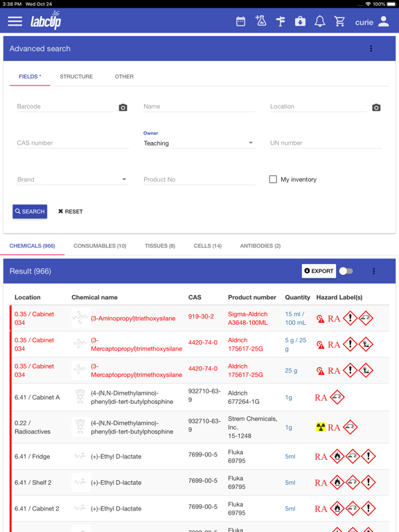
Task: Open the signpost directions icon
Action: coord(281,21)
